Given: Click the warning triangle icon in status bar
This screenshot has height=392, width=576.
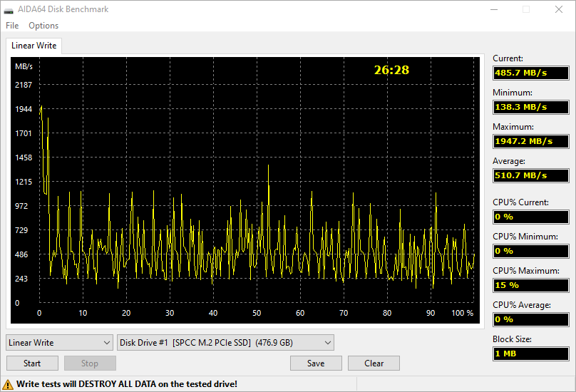Looking at the screenshot, I should (x=8, y=384).
